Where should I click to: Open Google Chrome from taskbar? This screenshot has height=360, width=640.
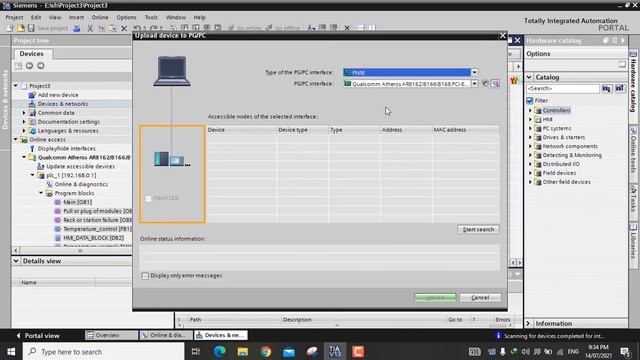point(266,351)
